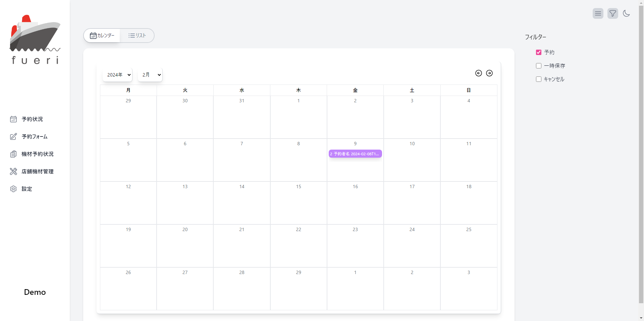Open the hamburger menu icon
The image size is (644, 321).
598,13
